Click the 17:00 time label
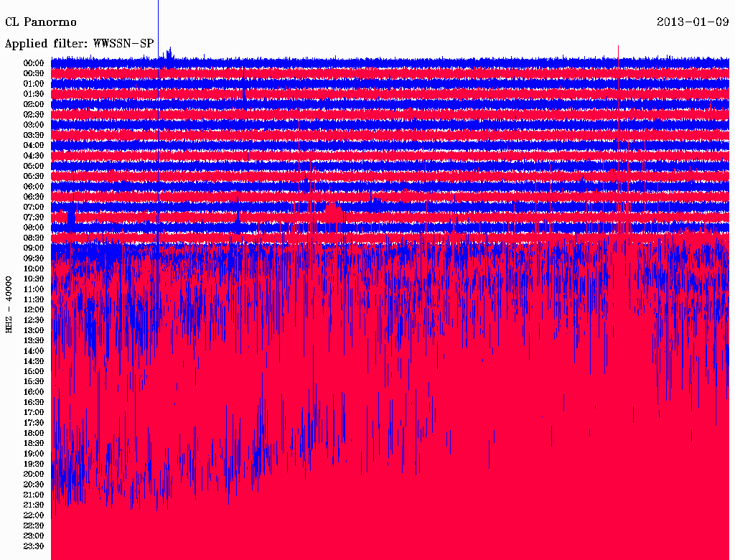735x560 pixels. click(x=34, y=413)
